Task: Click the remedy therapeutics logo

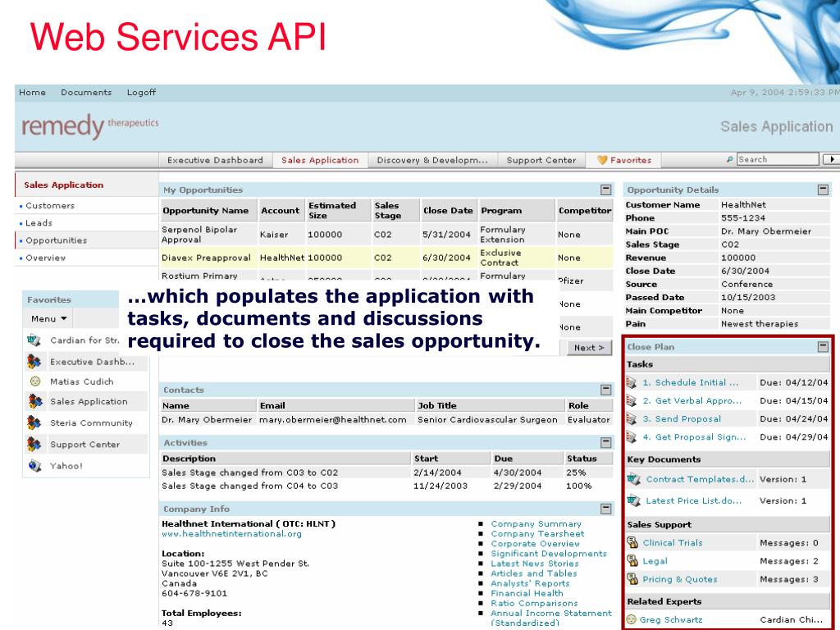Action: pyautogui.click(x=89, y=126)
